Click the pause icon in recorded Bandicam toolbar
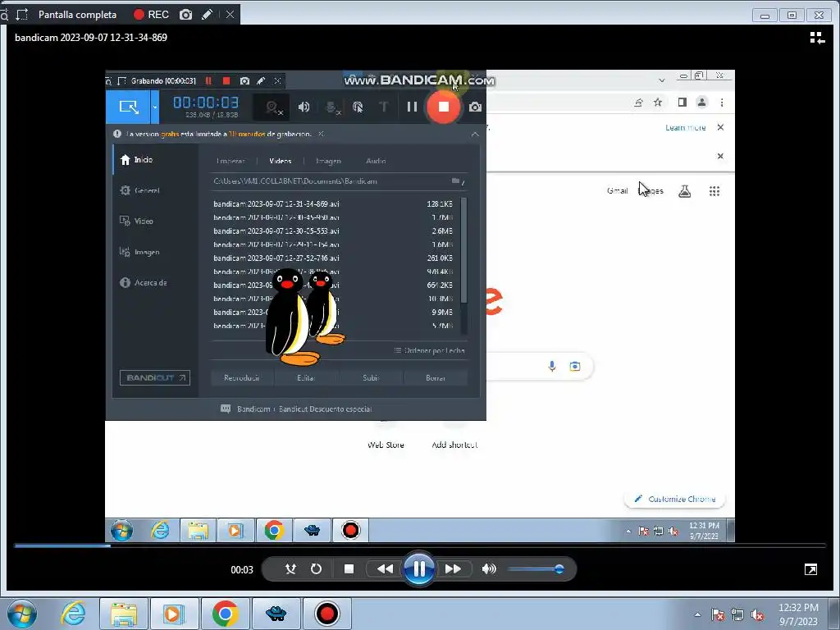The image size is (840, 630). (412, 107)
